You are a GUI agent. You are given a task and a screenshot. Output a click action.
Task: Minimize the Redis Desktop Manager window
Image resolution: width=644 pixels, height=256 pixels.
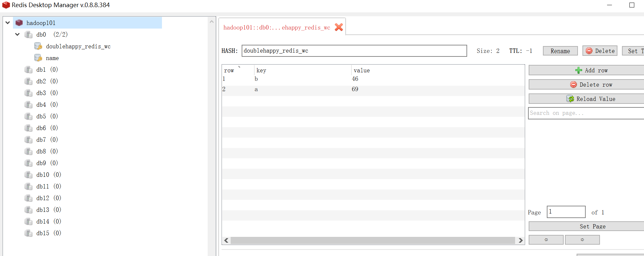(x=609, y=5)
